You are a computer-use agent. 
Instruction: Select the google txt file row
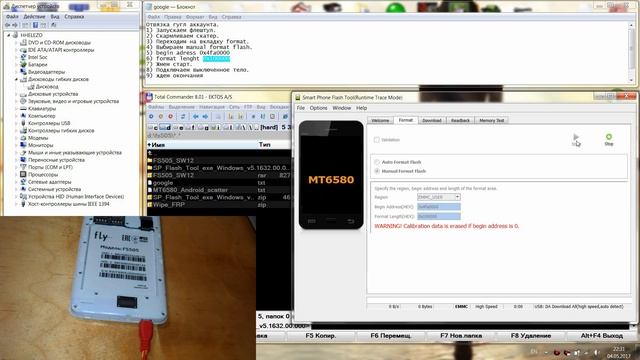(219, 182)
